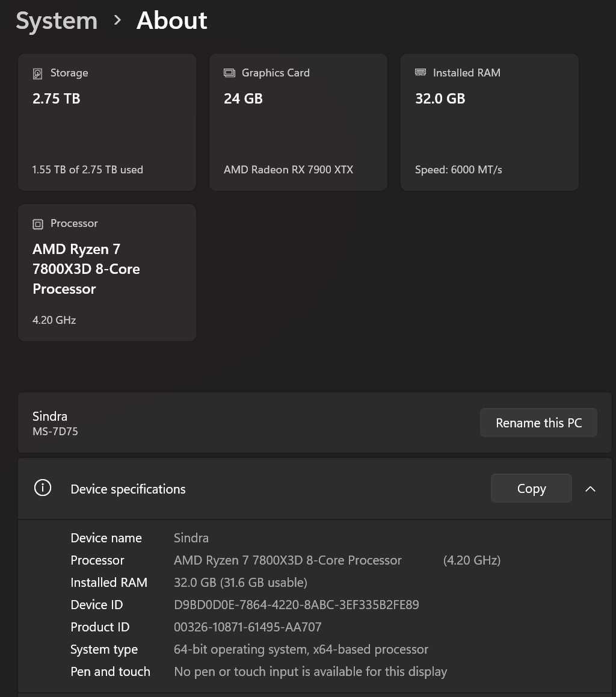
Task: Open the Installed RAM 32.0 GB card
Action: (490, 122)
